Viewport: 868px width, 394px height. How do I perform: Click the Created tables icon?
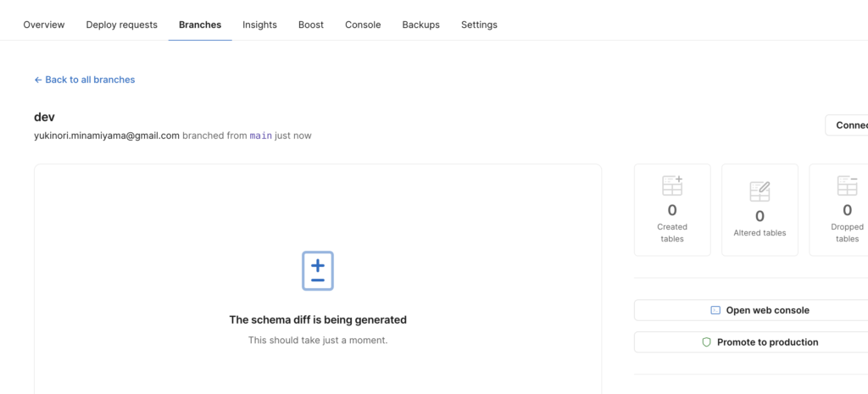672,186
